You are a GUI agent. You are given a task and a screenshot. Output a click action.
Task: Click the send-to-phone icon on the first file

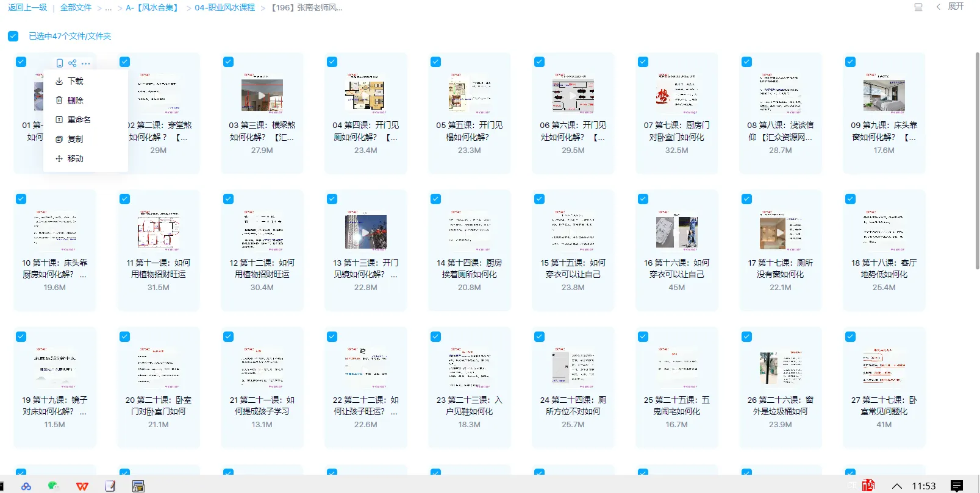[59, 63]
